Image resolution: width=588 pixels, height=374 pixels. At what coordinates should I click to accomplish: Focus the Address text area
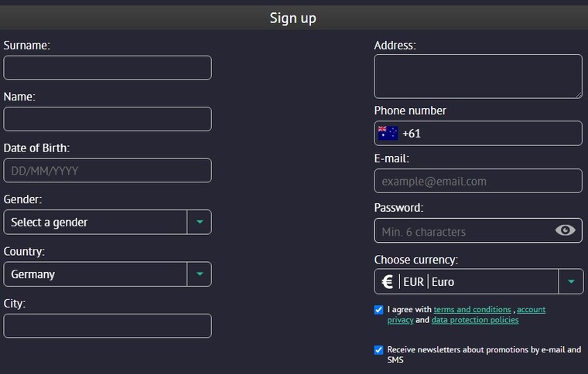[478, 76]
